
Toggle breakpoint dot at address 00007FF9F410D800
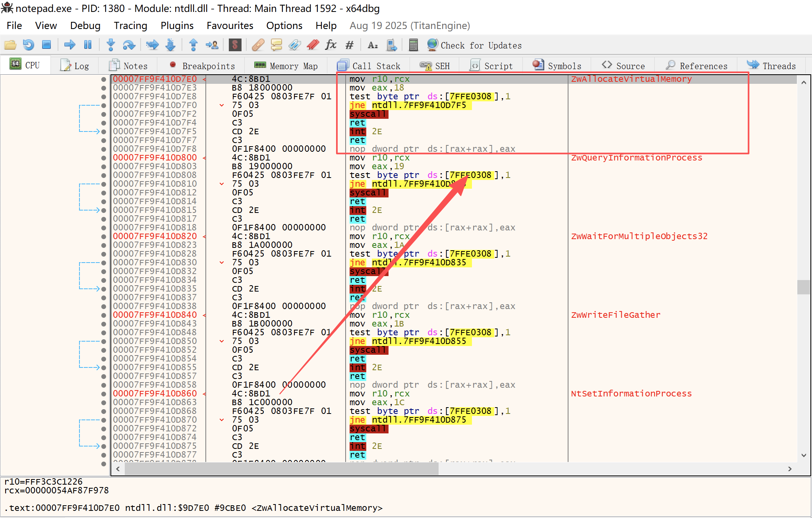coord(104,158)
